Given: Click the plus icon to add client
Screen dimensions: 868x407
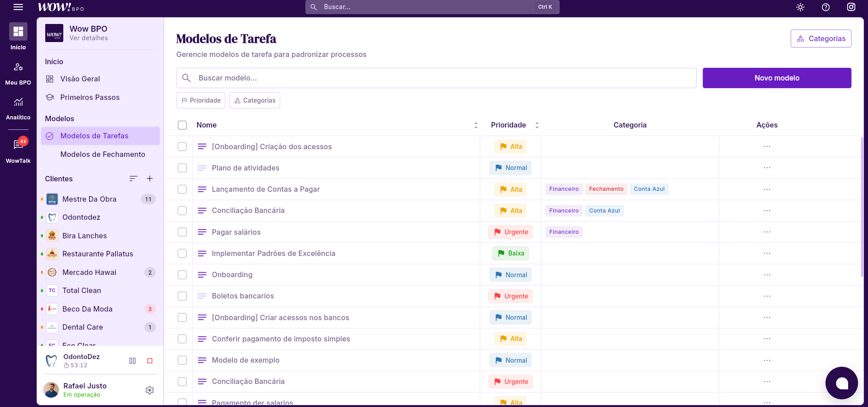Looking at the screenshot, I should point(150,179).
